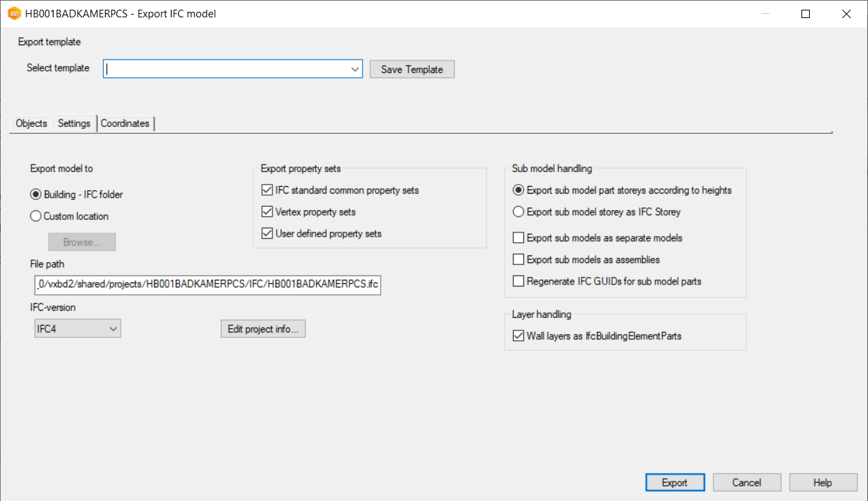Click Edit project info button

click(263, 329)
